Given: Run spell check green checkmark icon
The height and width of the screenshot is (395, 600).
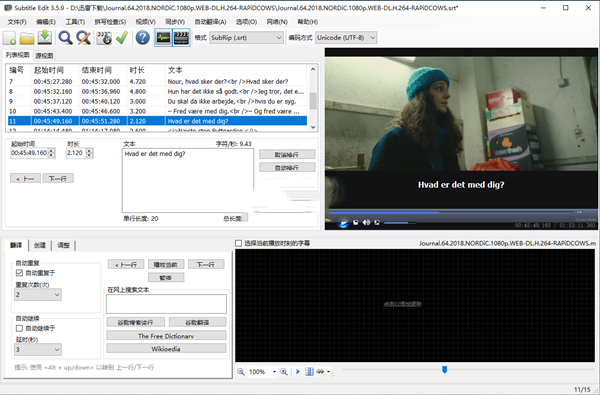Looking at the screenshot, I should 122,38.
